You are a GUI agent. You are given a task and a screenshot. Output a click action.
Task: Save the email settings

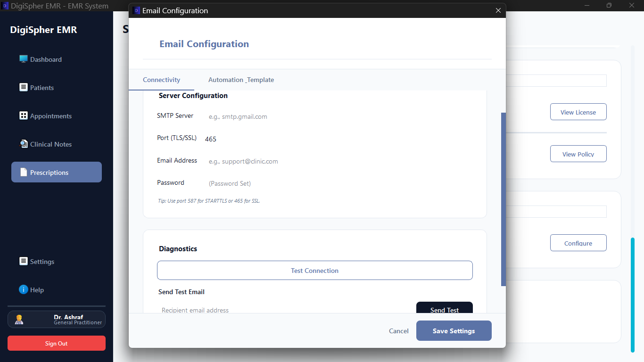pos(454,330)
